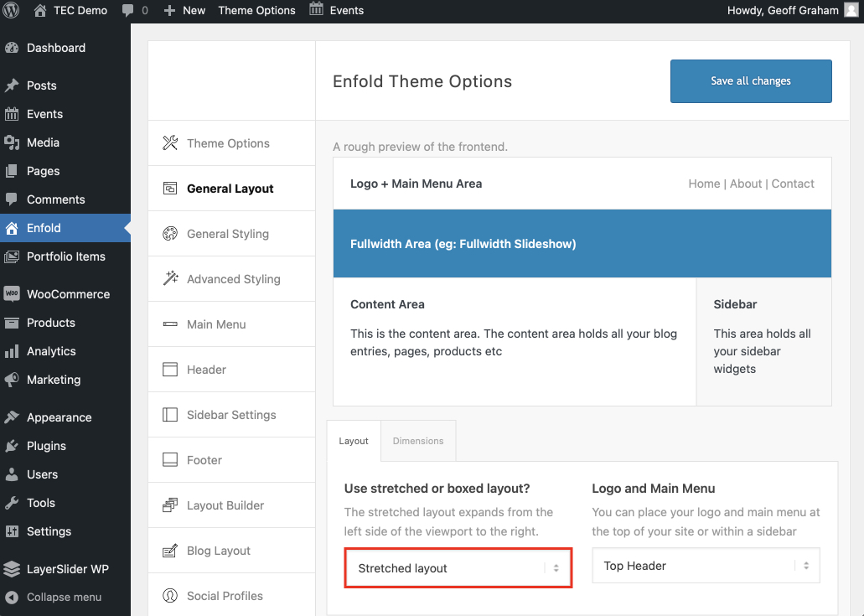Click the Content Area preview heading
Screen dimensions: 864x616
coord(387,304)
